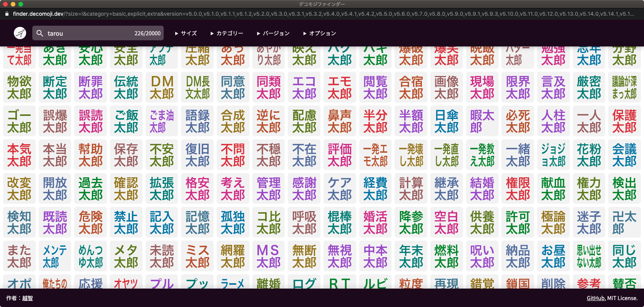Select the 格安太郎 emoji

pos(198,189)
